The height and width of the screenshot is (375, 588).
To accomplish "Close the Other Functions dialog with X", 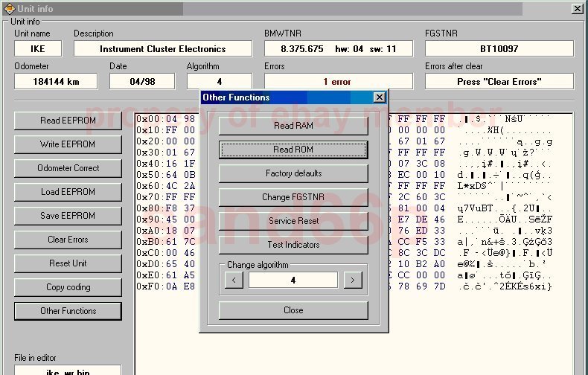I will pos(380,97).
